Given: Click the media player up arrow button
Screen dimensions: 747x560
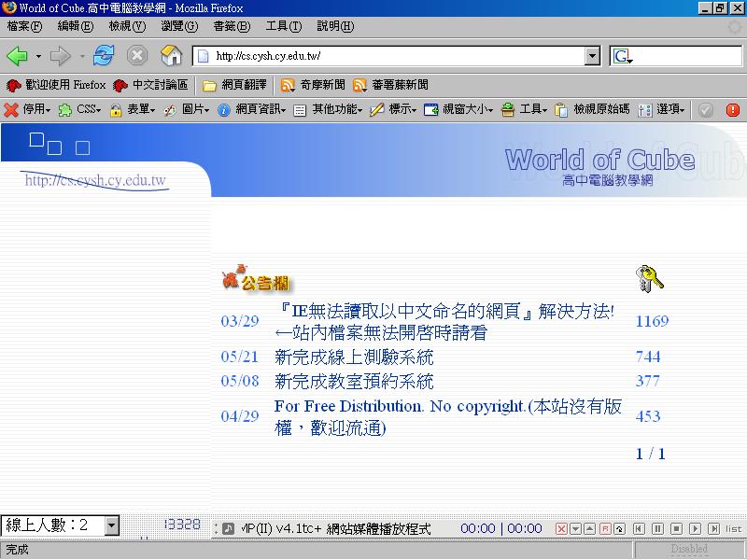Looking at the screenshot, I should pyautogui.click(x=590, y=528).
